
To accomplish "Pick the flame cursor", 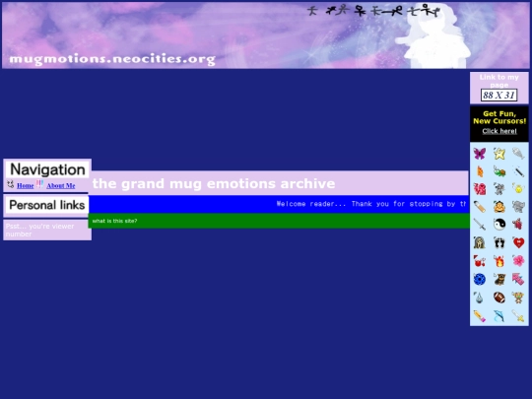I will (x=499, y=261).
